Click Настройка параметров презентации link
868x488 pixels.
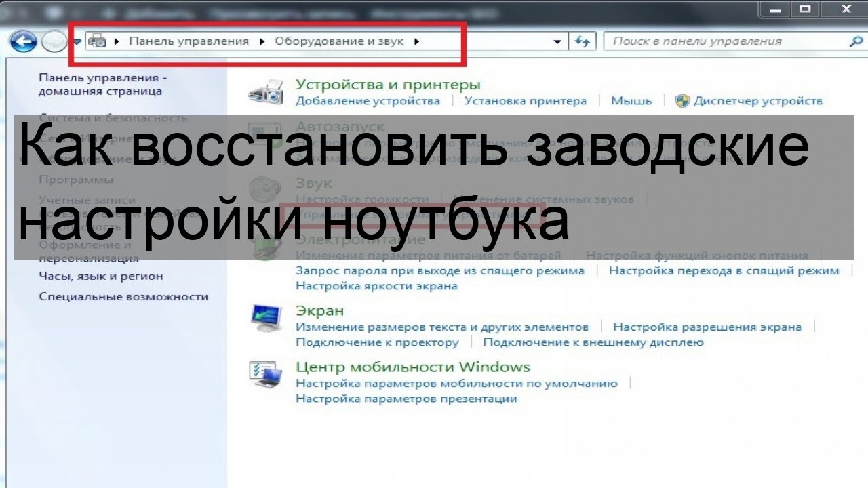(x=407, y=399)
